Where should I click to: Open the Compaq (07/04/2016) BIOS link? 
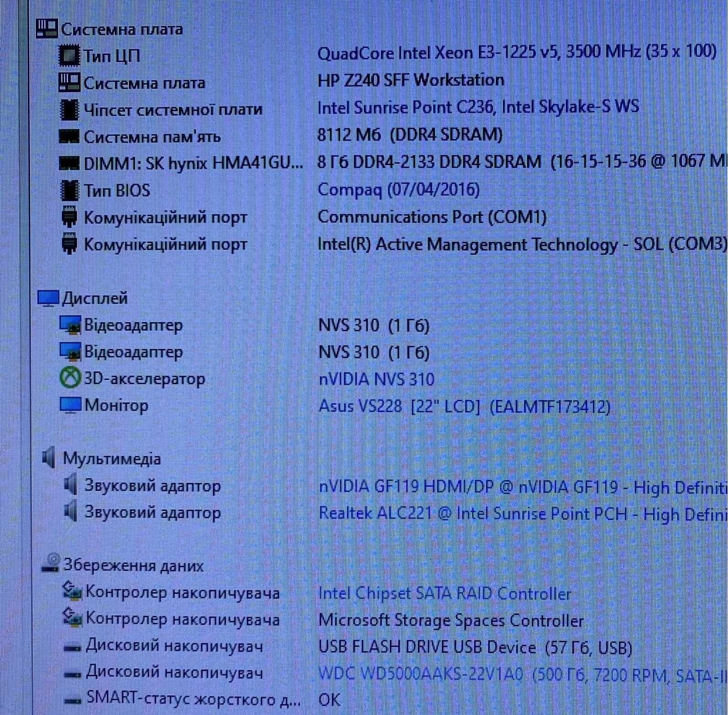(399, 189)
